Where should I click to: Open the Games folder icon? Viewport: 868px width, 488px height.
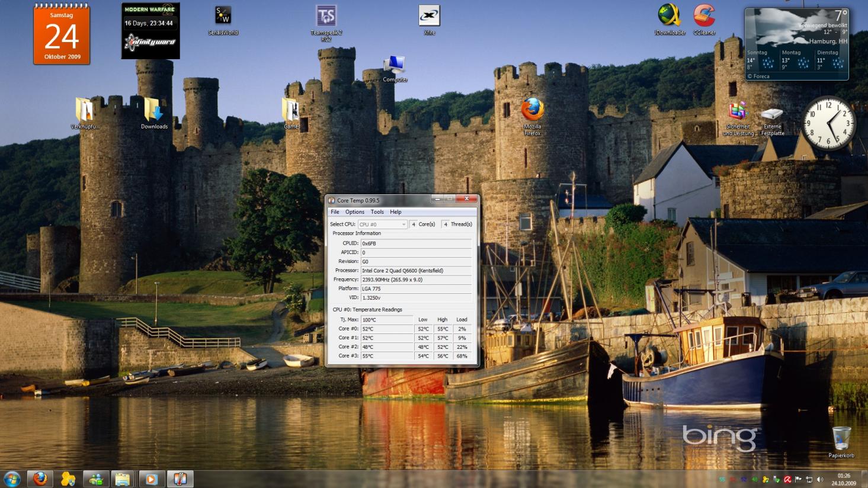tap(291, 113)
